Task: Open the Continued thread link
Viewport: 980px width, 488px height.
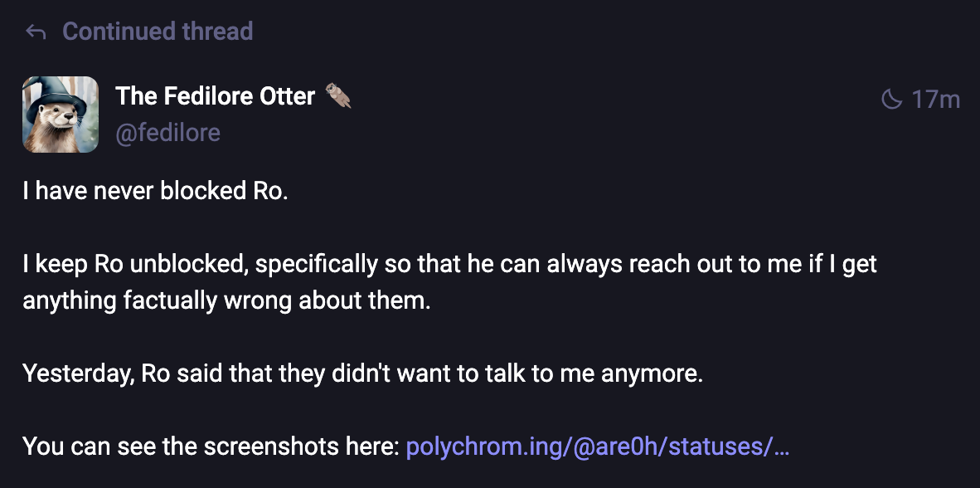Action: [158, 32]
